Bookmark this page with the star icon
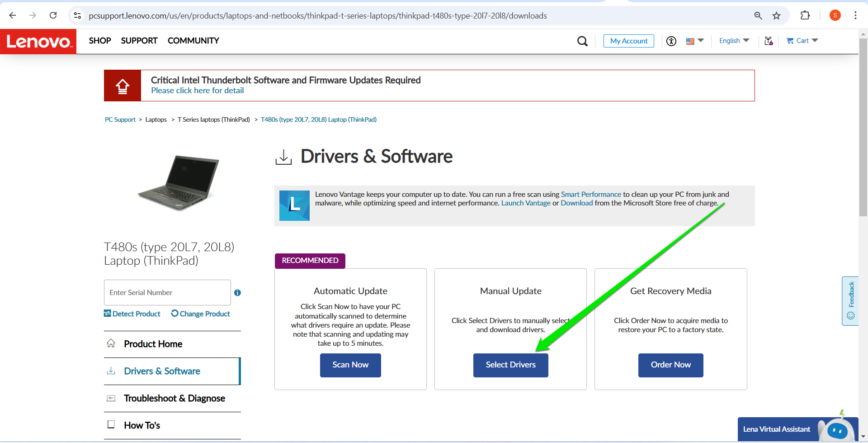Image resolution: width=868 pixels, height=443 pixels. point(776,15)
